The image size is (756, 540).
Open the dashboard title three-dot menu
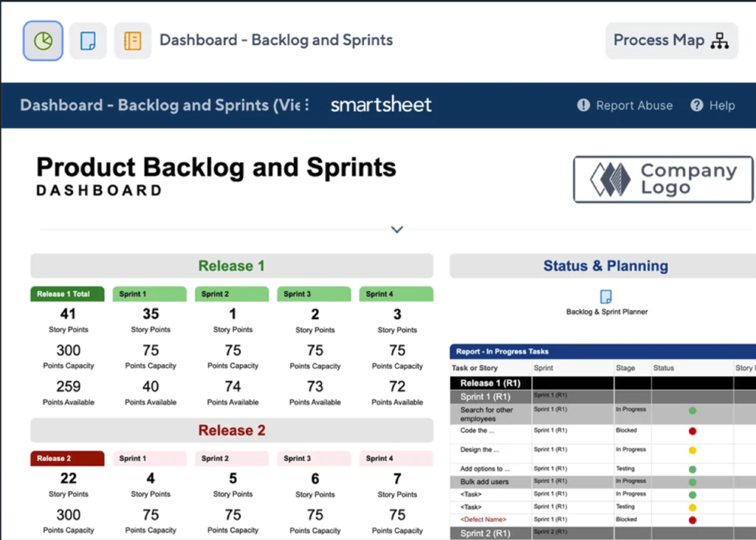(x=307, y=105)
